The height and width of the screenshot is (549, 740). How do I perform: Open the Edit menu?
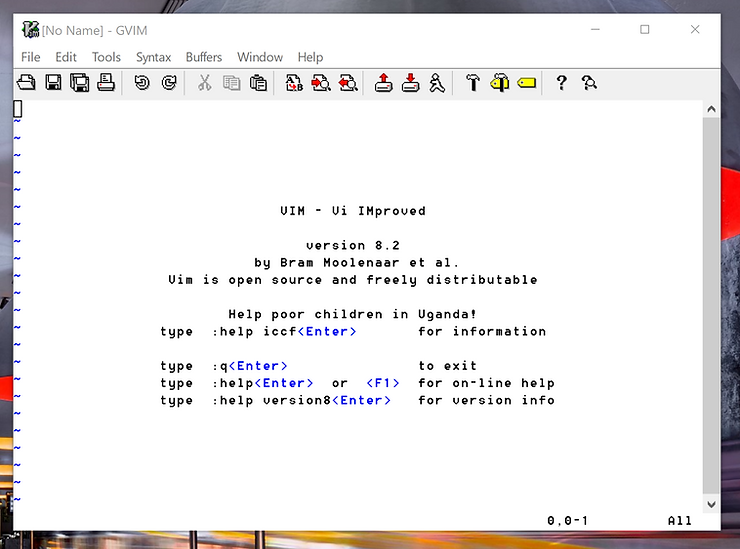(x=66, y=57)
